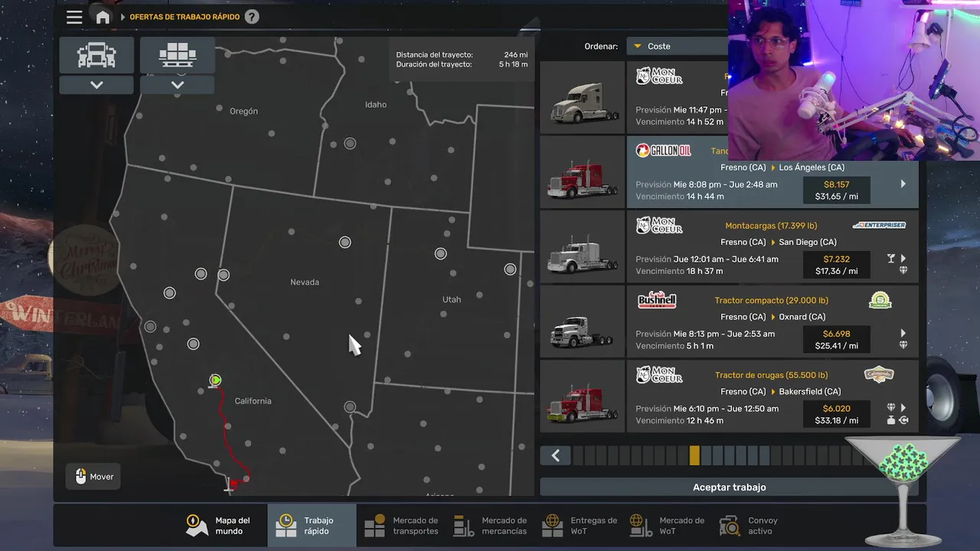Select white truck thumbnail for San Diego job
This screenshot has width=980, height=551.
tap(583, 247)
